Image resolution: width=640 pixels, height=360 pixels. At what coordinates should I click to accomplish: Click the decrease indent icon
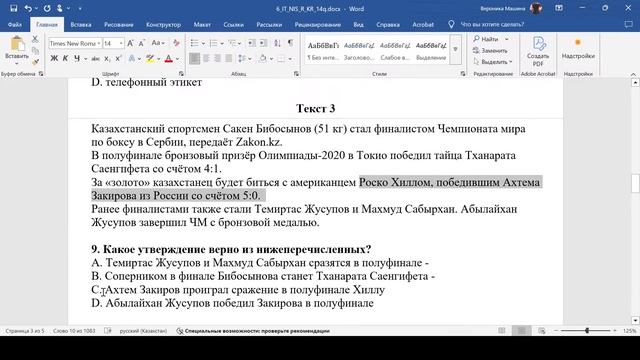[x=252, y=43]
